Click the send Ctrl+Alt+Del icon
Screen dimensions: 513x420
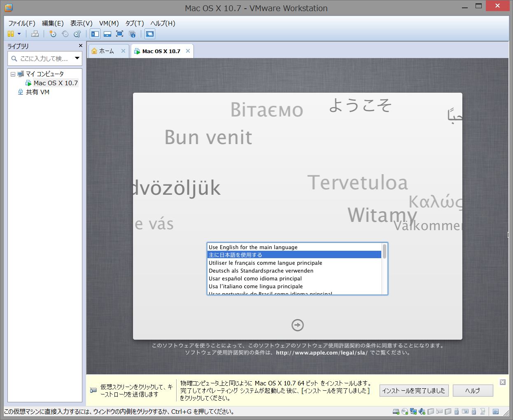pyautogui.click(x=35, y=34)
